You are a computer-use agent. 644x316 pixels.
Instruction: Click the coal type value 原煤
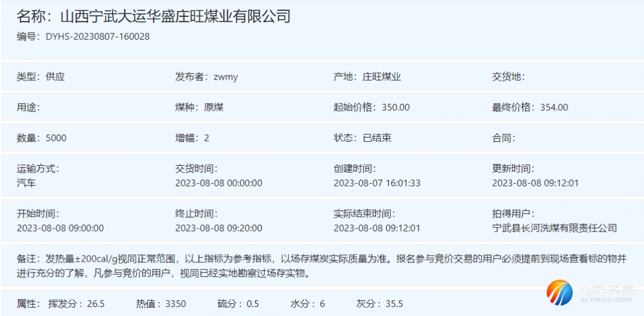coord(213,107)
